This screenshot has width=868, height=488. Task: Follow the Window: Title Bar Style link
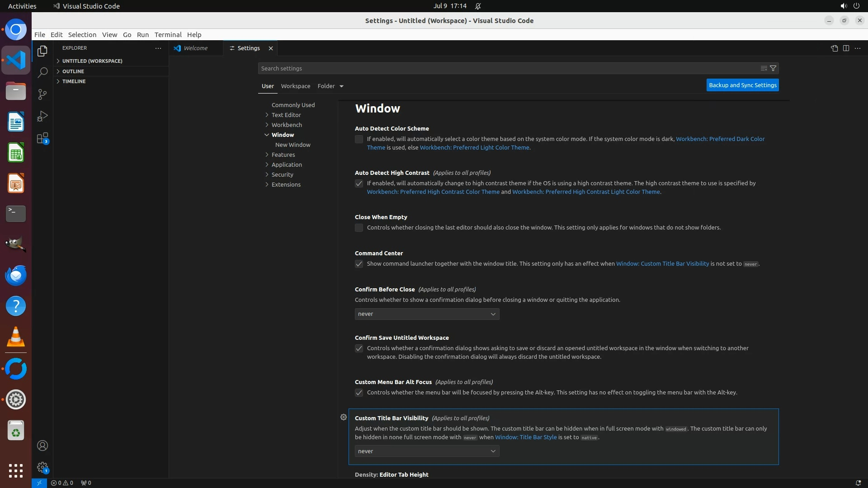pyautogui.click(x=526, y=437)
